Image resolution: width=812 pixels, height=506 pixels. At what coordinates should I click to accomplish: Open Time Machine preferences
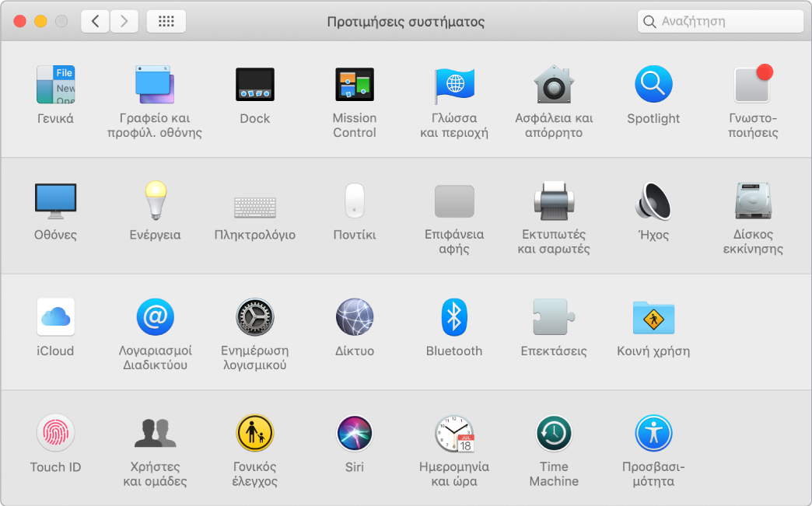554,433
